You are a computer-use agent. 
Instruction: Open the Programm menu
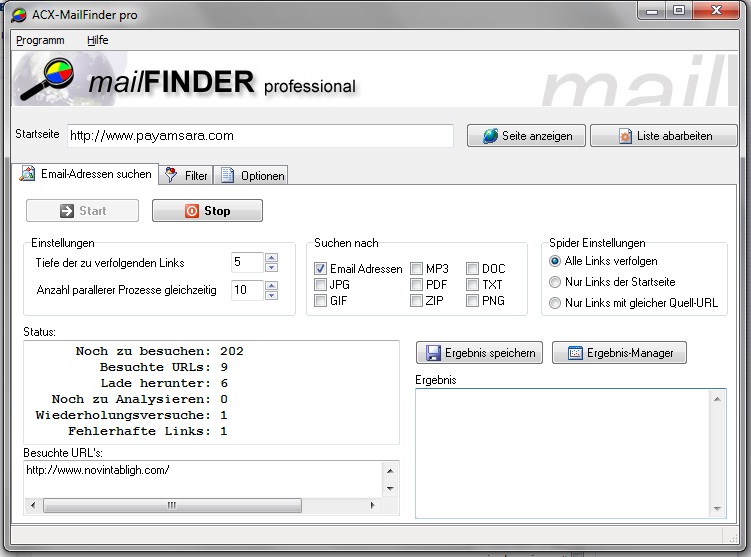pyautogui.click(x=40, y=40)
